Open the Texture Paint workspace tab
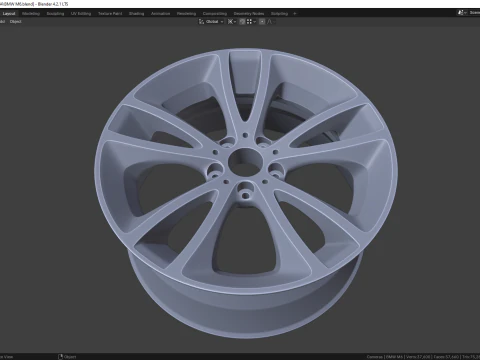 110,14
